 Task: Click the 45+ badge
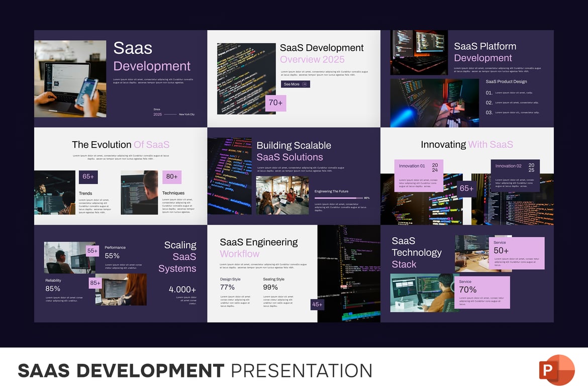[x=317, y=304]
